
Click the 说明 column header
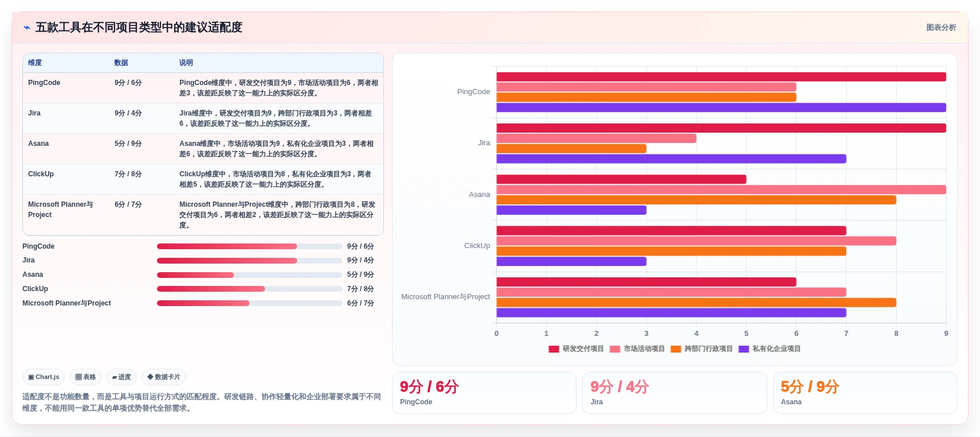point(186,63)
